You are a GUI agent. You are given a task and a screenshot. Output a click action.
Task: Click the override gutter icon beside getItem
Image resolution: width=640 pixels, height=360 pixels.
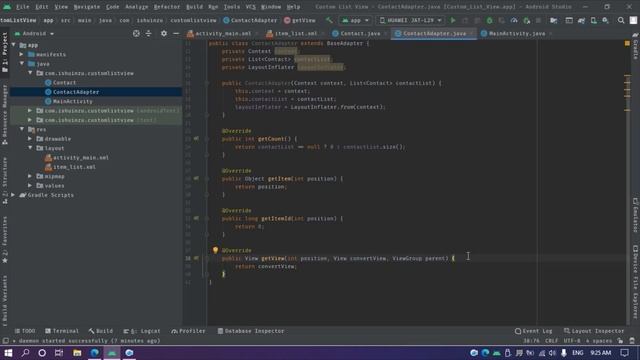(196, 178)
